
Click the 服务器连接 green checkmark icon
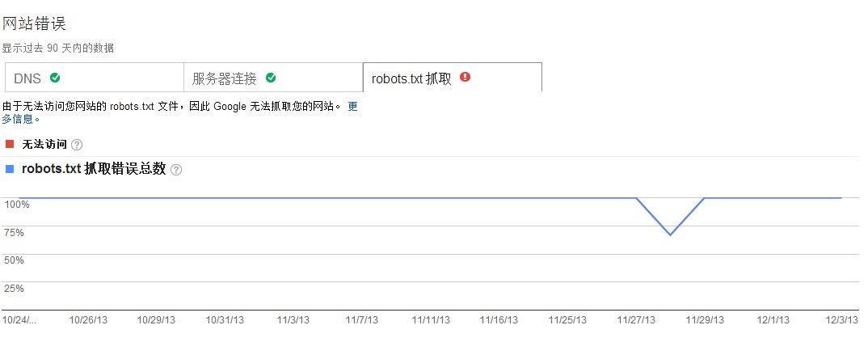coord(271,78)
